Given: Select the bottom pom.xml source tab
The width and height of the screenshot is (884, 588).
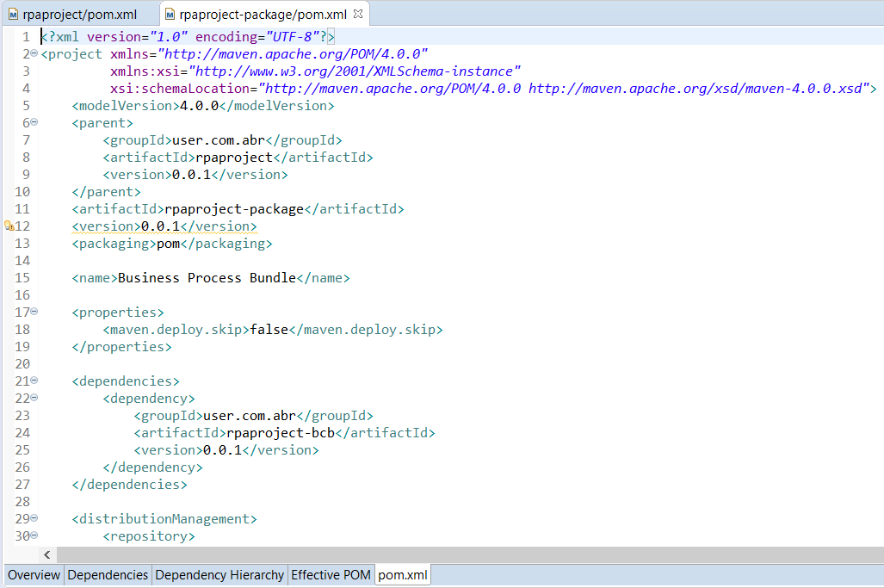Looking at the screenshot, I should 403,575.
